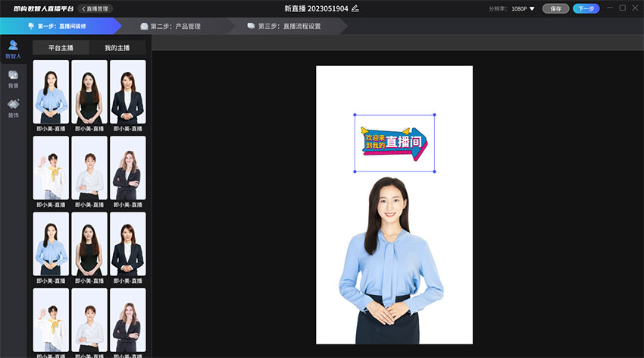Select the first-row black dress anchor thumbnail
The image size is (644, 358).
[x=89, y=92]
